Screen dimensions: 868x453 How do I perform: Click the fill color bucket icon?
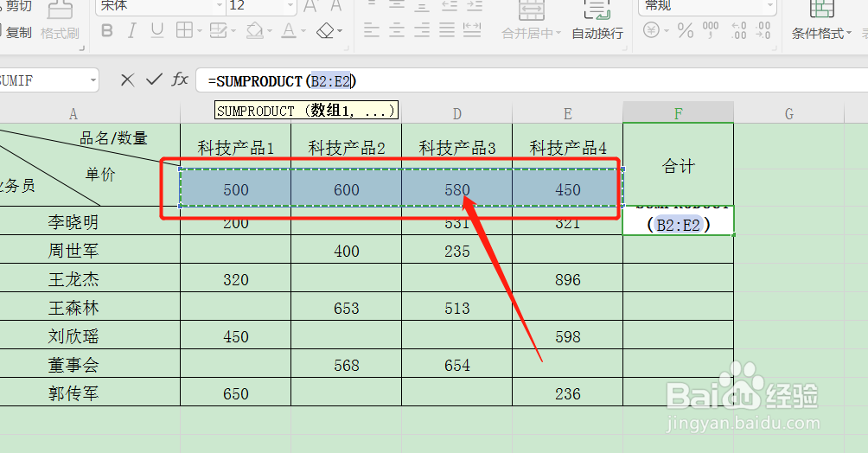pyautogui.click(x=255, y=30)
